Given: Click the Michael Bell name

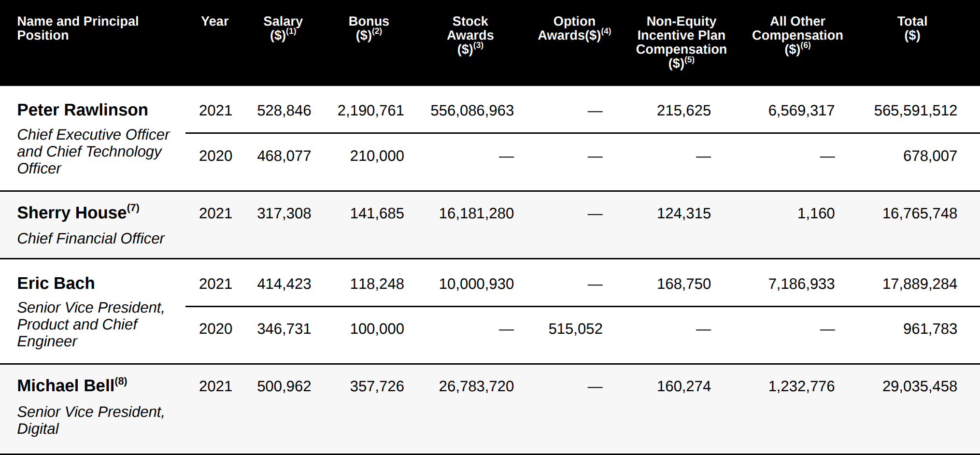Looking at the screenshot, I should point(66,386).
